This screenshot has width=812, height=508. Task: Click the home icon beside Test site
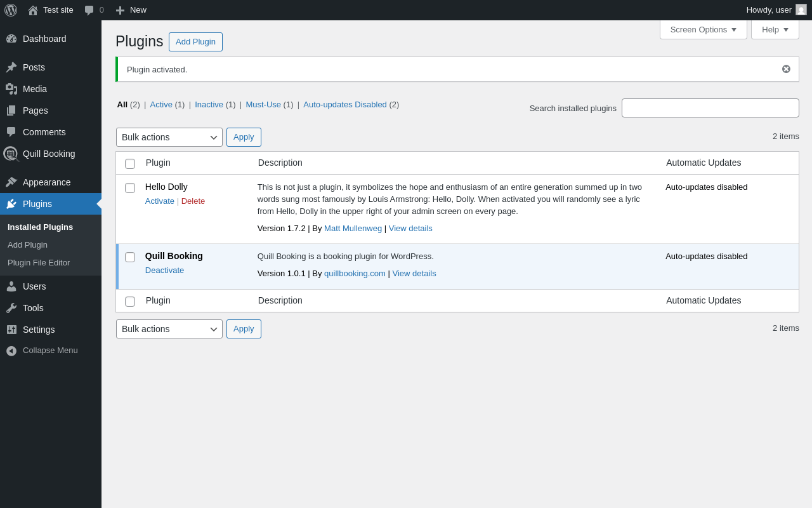pos(33,10)
